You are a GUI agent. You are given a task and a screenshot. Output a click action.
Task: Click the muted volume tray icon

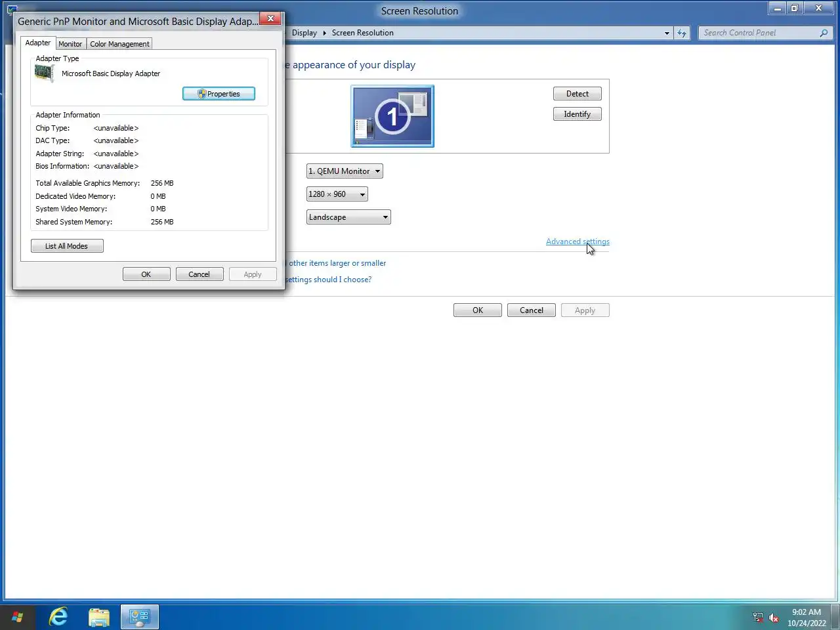(x=774, y=618)
